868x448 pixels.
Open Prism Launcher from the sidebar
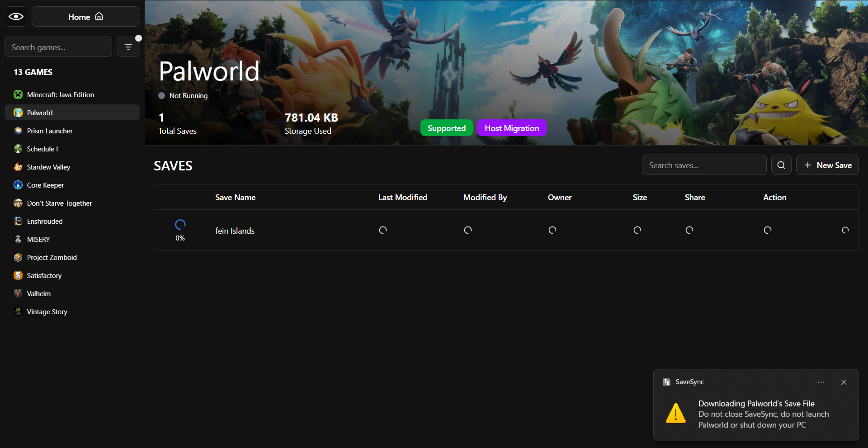click(72, 131)
